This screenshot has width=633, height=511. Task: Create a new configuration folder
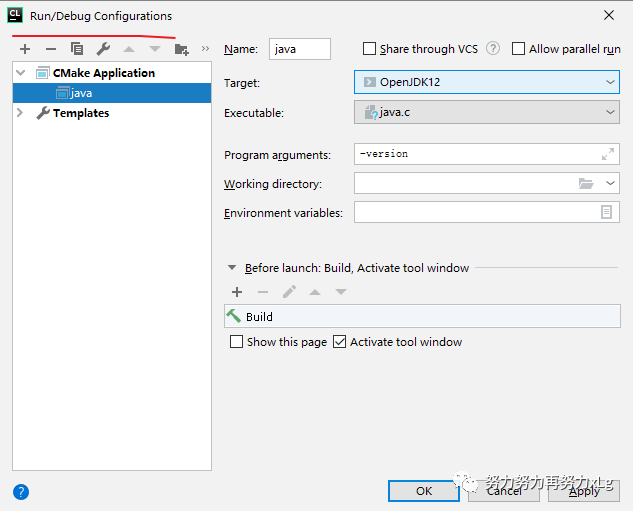tap(181, 49)
